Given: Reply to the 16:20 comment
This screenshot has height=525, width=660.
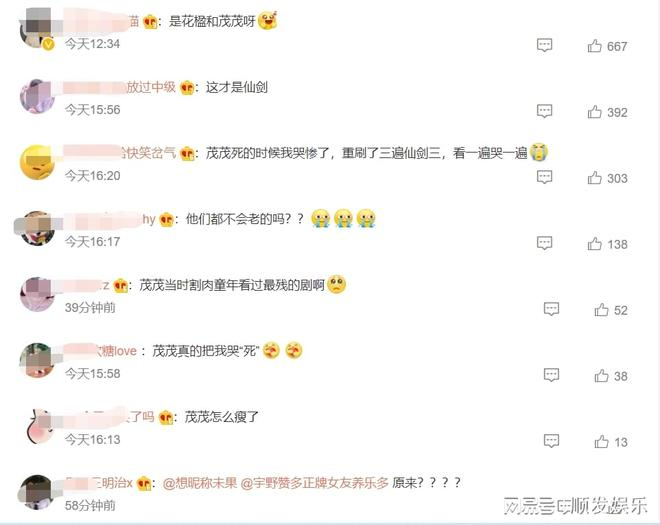Looking at the screenshot, I should [544, 177].
